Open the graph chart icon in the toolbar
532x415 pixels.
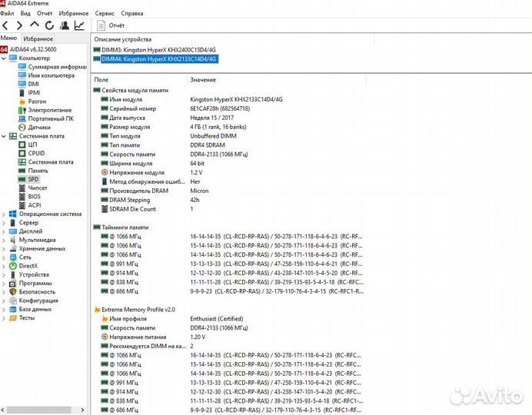pyautogui.click(x=79, y=25)
